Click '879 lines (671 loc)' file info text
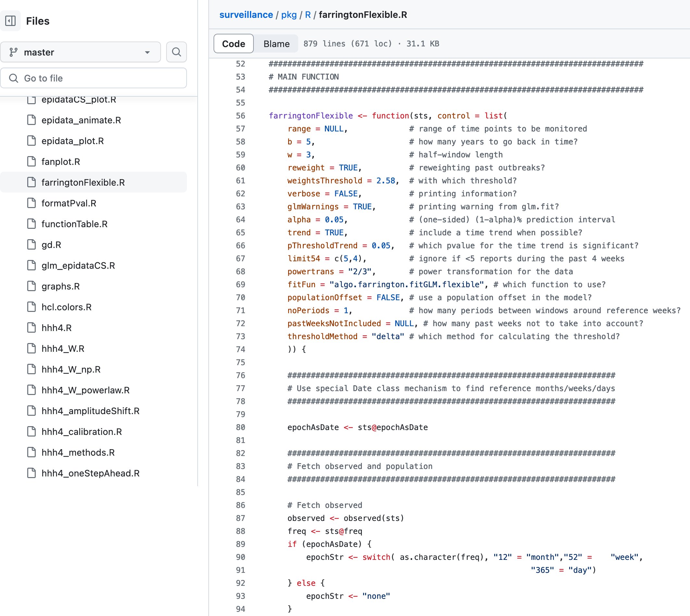Screen dimensions: 690x616 point(348,44)
